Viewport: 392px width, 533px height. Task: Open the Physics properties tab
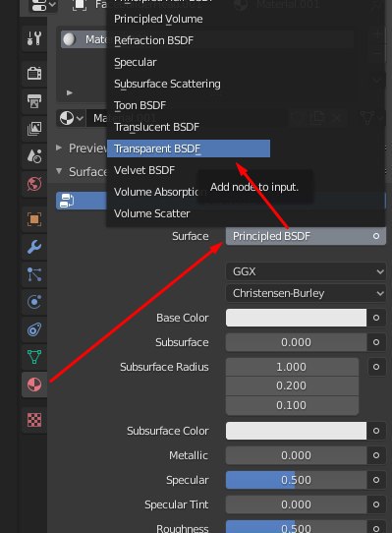pos(34,302)
